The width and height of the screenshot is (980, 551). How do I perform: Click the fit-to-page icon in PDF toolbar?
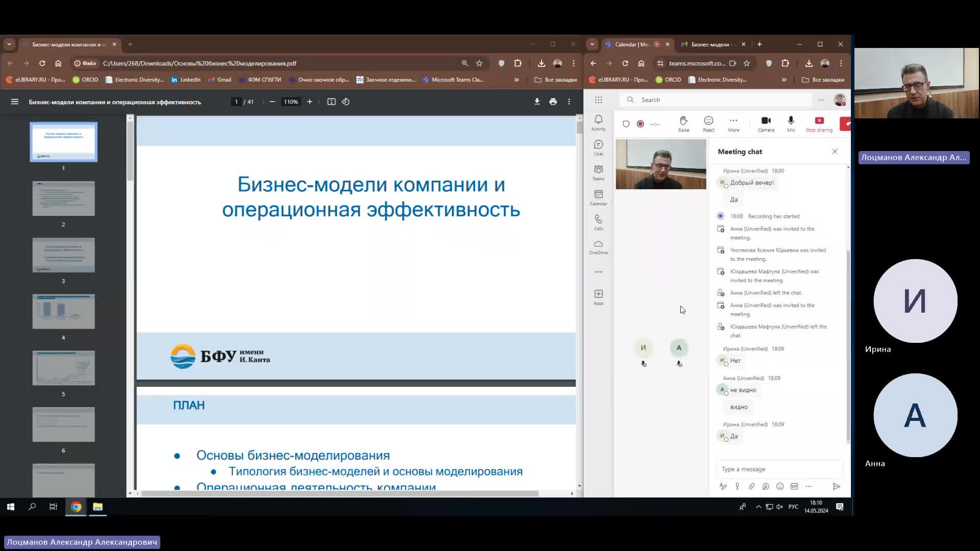331,102
